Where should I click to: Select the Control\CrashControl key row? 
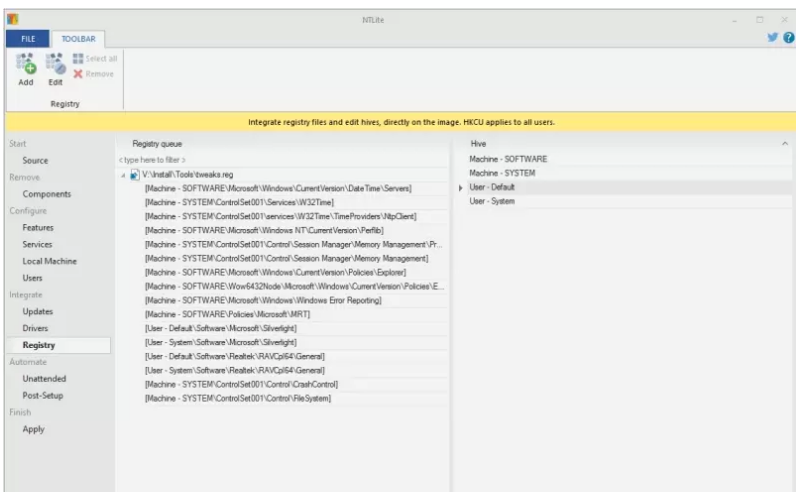pyautogui.click(x=241, y=384)
